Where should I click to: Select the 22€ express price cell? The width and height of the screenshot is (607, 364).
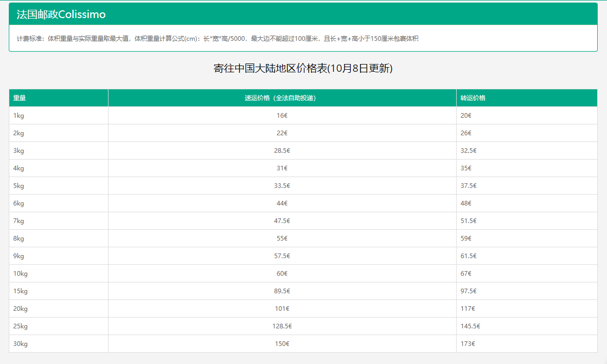[x=282, y=133]
